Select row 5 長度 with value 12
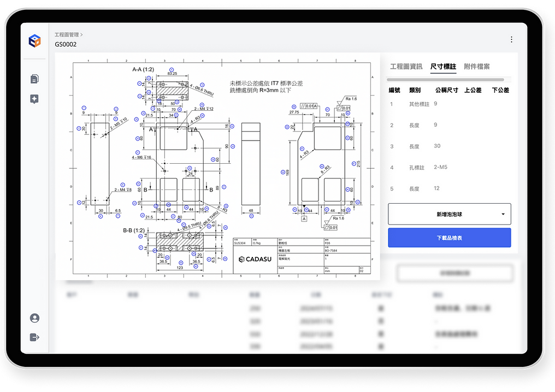Screen dimensions: 555x392 [x=450, y=188]
